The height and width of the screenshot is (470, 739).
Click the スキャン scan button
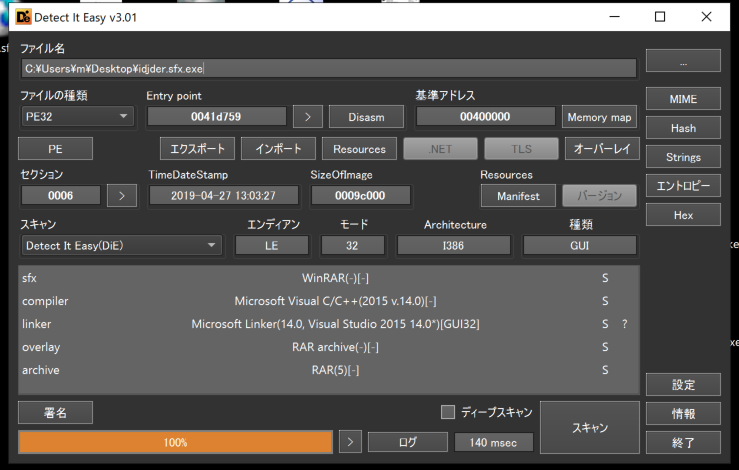[x=590, y=428]
